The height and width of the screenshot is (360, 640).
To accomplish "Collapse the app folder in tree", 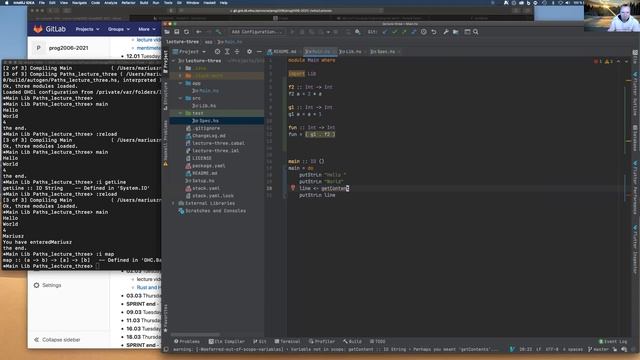I will click(x=180, y=83).
